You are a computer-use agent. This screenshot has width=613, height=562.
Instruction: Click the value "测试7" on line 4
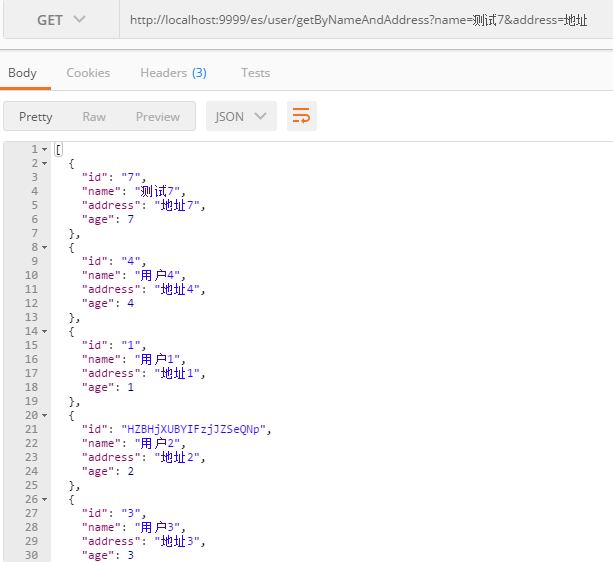pos(157,191)
